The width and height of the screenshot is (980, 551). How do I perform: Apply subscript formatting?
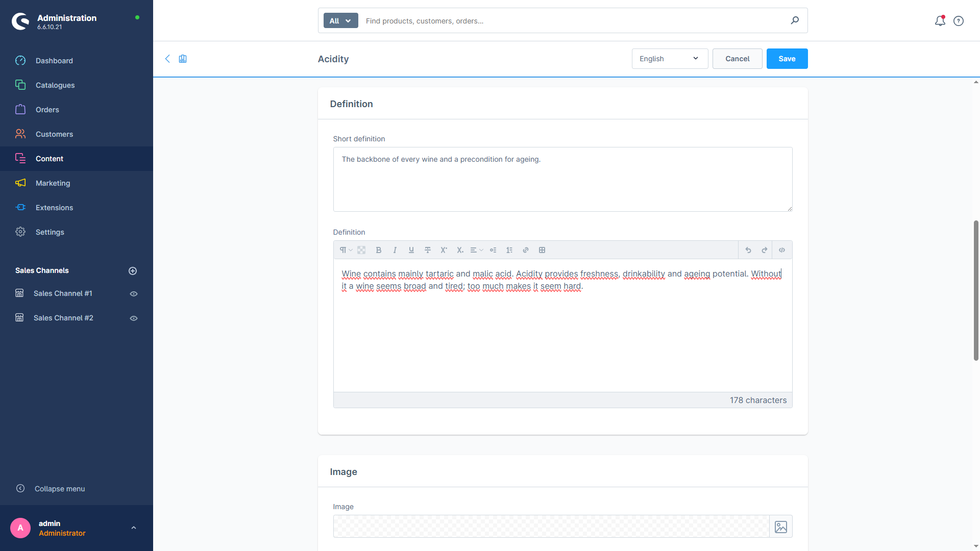[460, 250]
